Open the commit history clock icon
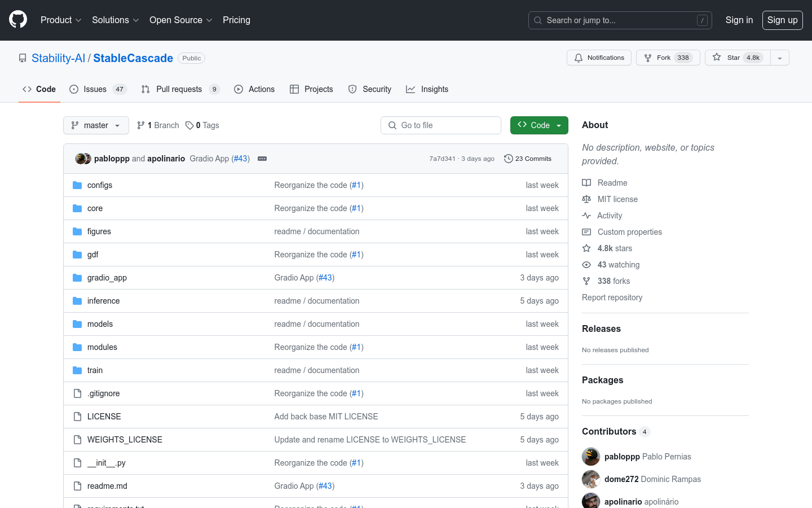 tap(508, 159)
